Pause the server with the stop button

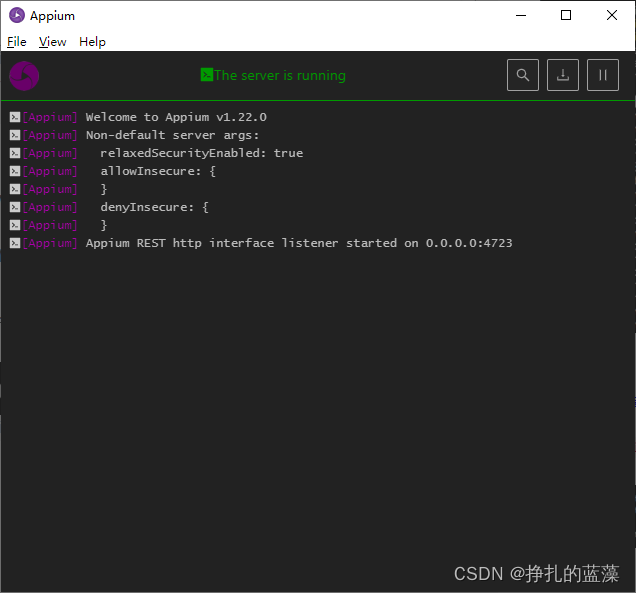(x=603, y=75)
